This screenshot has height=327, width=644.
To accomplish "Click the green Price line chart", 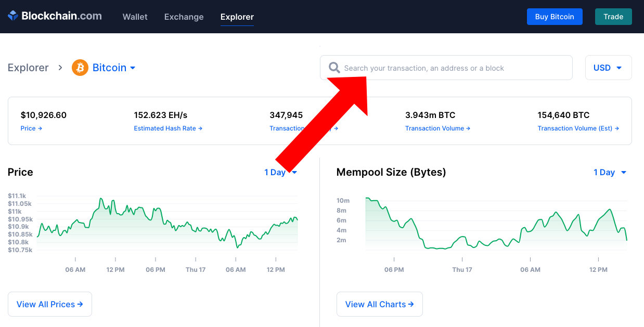I will (x=168, y=223).
